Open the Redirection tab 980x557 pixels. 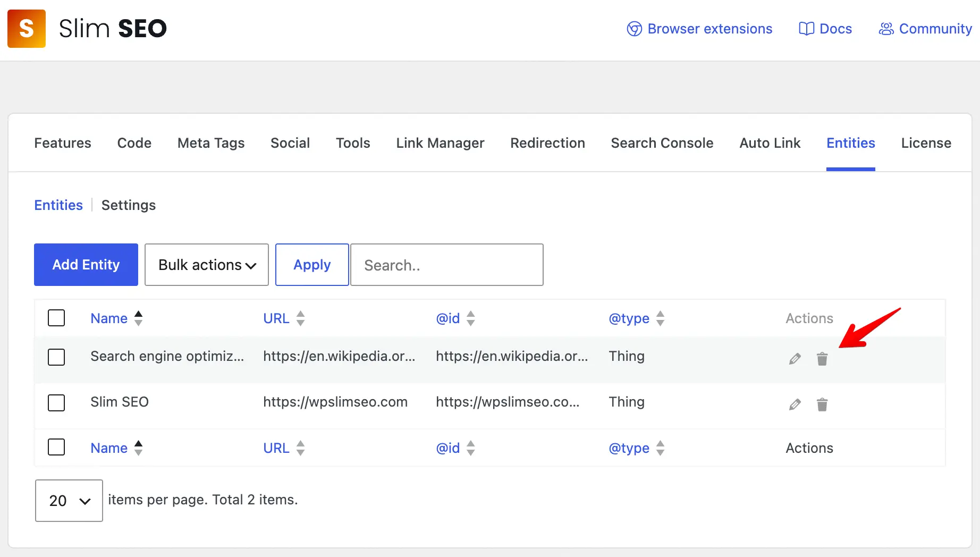[547, 143]
